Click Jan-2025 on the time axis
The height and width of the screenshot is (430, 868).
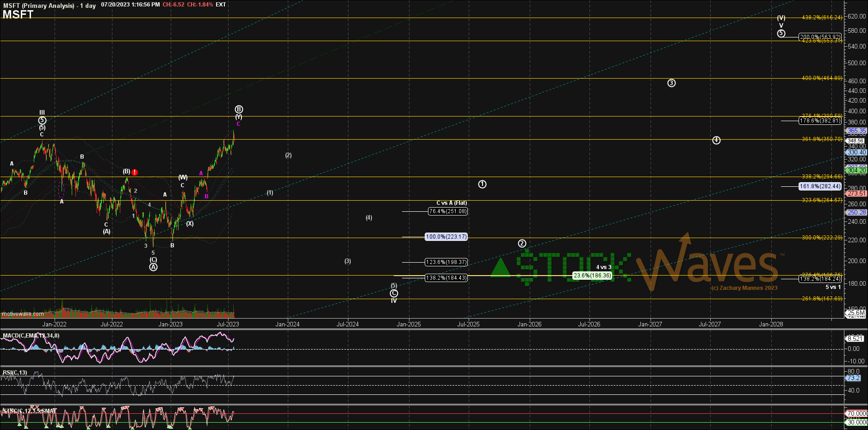pos(409,324)
